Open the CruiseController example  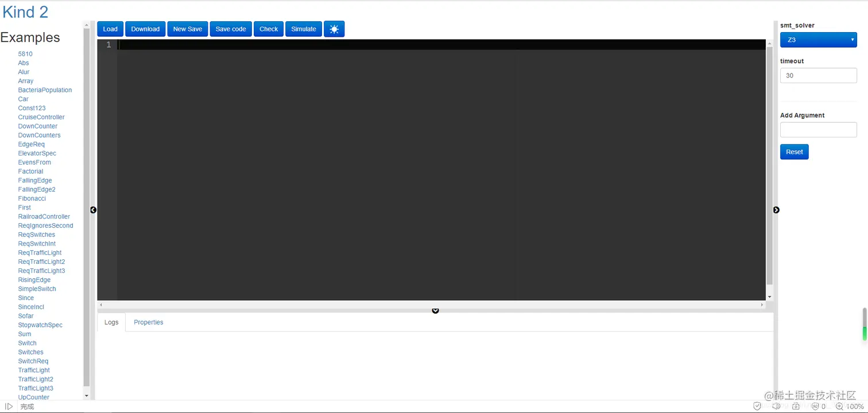(x=41, y=118)
